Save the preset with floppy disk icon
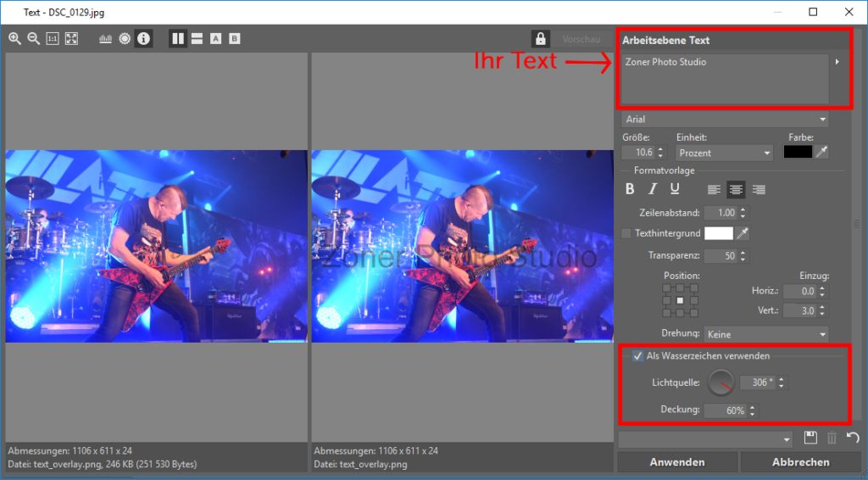This screenshot has width=868, height=480. pyautogui.click(x=810, y=438)
